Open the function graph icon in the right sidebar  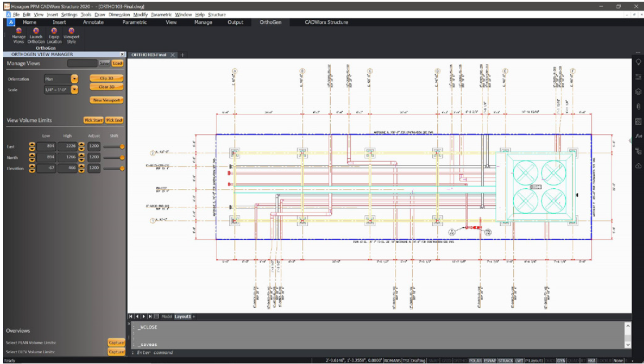[x=638, y=136]
